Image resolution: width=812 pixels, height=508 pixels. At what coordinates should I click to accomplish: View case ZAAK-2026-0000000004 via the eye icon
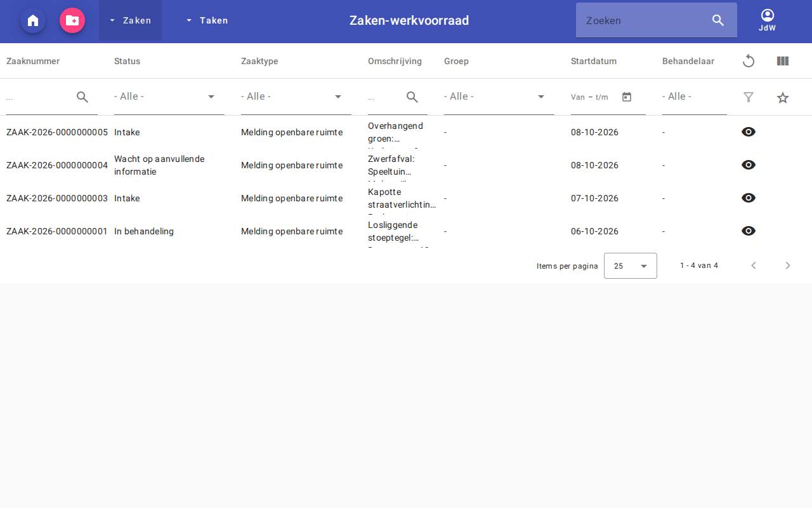tap(749, 165)
